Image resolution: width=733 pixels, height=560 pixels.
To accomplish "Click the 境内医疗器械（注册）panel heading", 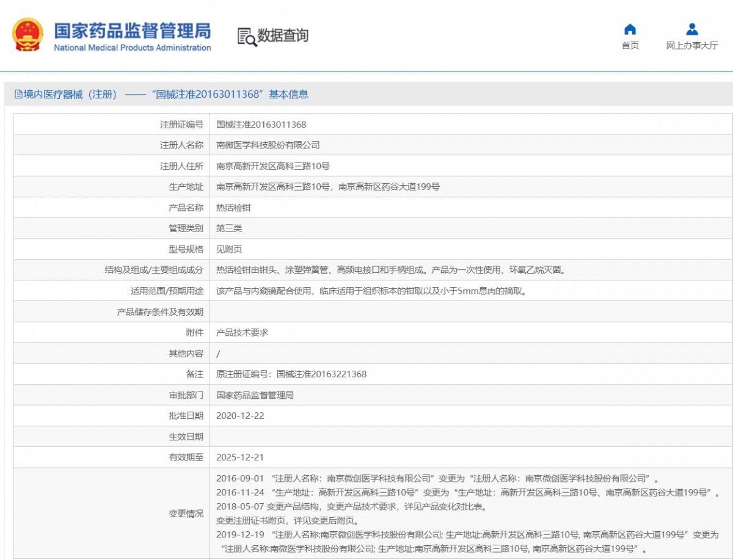I will click(166, 95).
